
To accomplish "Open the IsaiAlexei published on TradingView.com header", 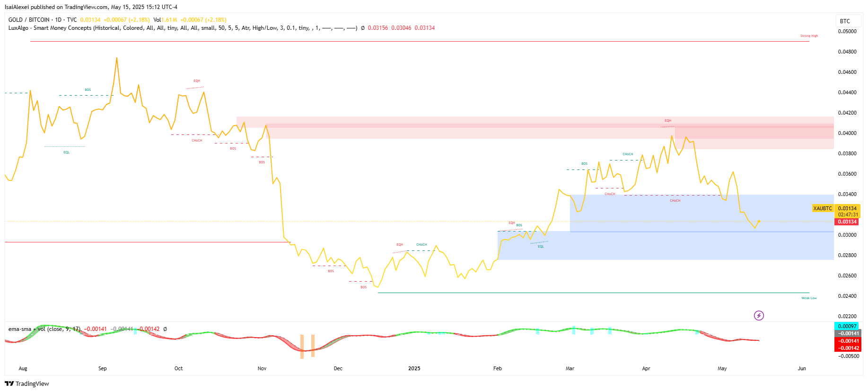I will [91, 7].
